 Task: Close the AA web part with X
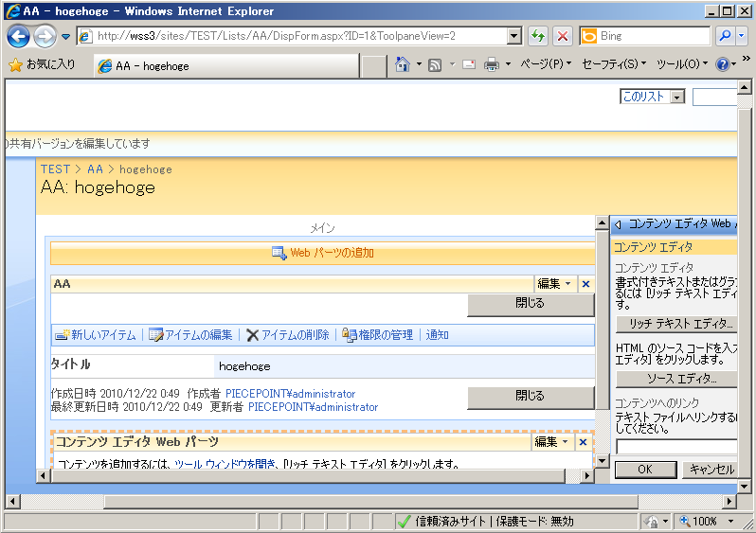[x=585, y=284]
